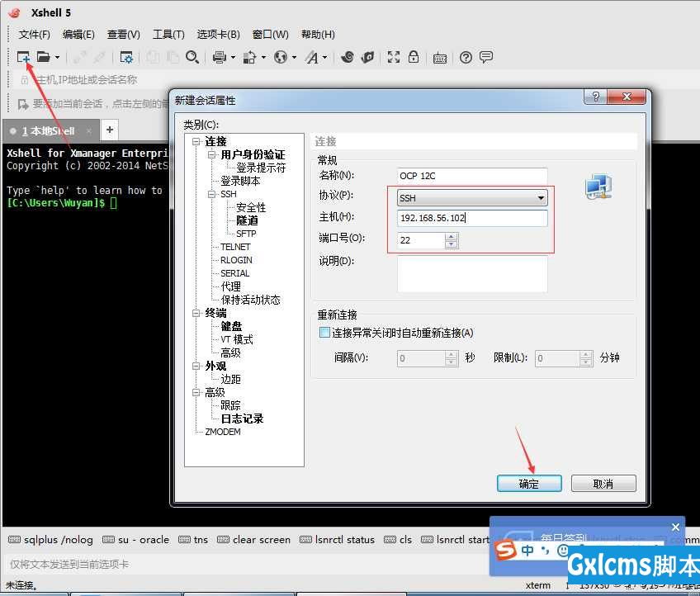This screenshot has height=596, width=700.
Task: Click the dialog help question mark button
Action: coord(595,97)
